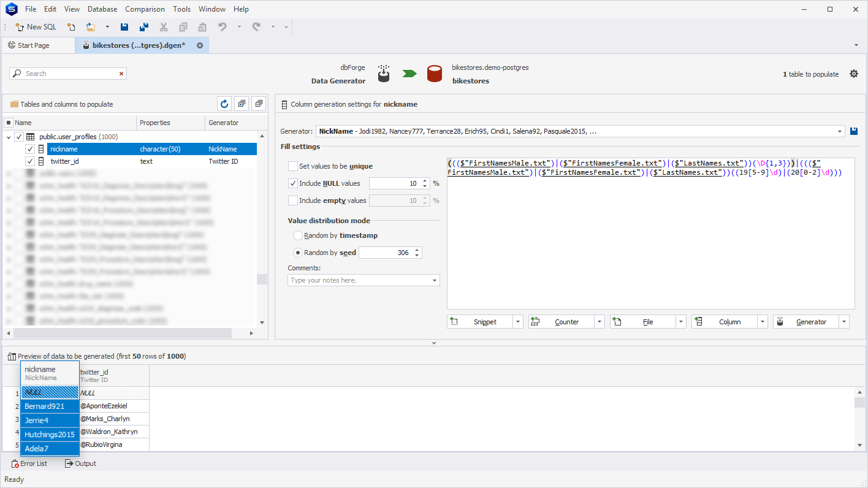Image resolution: width=868 pixels, height=488 pixels.
Task: Click the Generator insert button
Action: pos(806,322)
